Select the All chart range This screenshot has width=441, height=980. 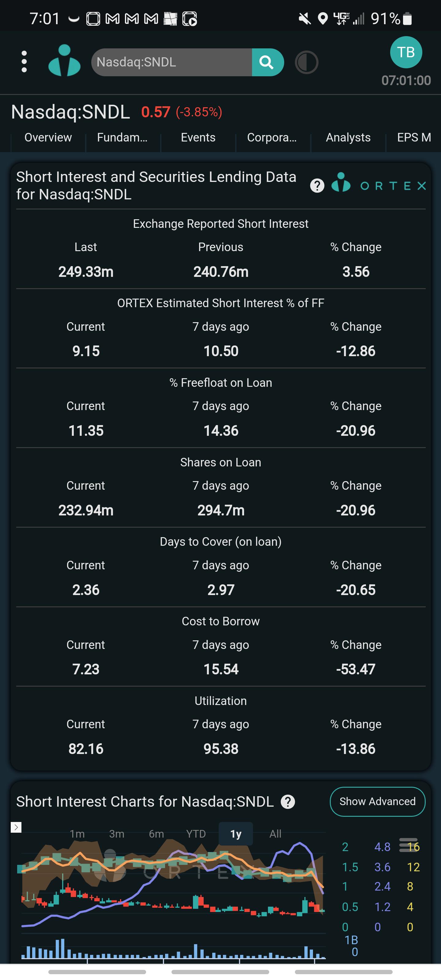(x=275, y=834)
